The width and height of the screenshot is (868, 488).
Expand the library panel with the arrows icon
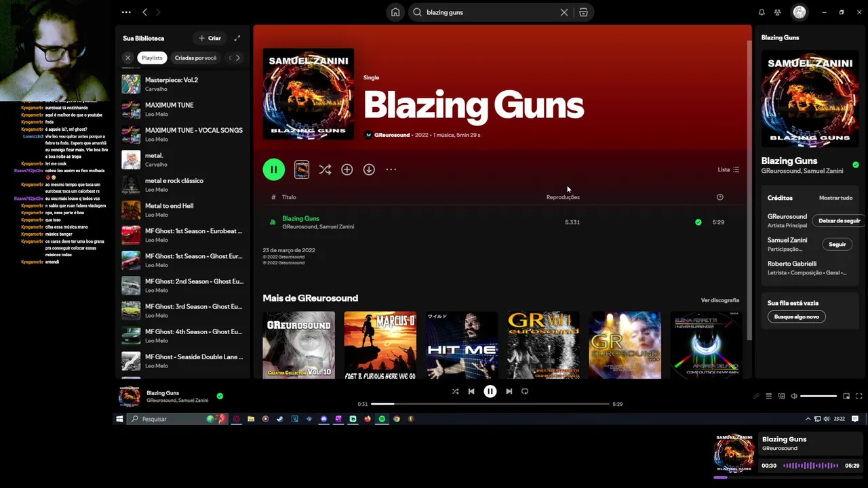[237, 39]
